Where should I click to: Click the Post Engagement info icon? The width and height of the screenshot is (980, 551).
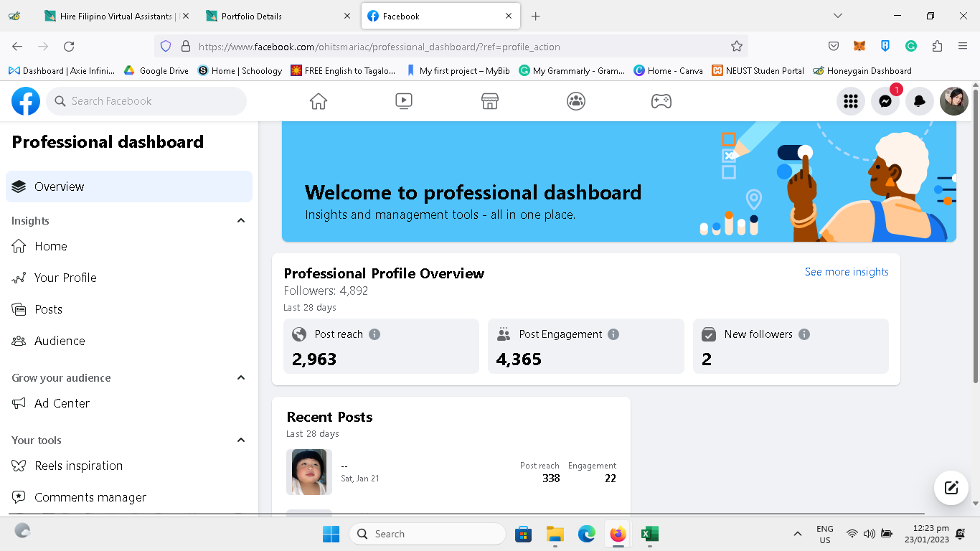pos(613,334)
